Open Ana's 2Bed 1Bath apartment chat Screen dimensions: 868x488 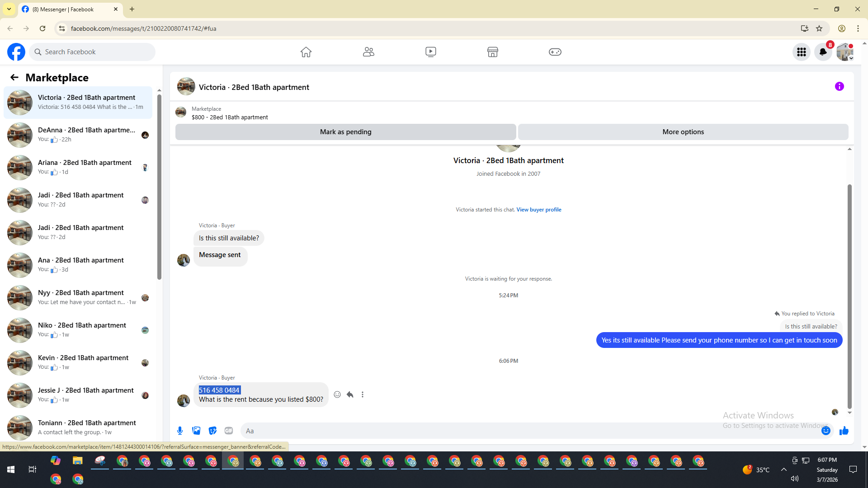coord(78,265)
